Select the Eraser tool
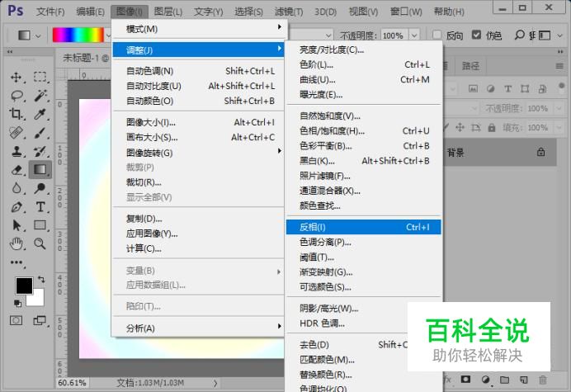Screen dimensions: 571x392 pos(17,170)
